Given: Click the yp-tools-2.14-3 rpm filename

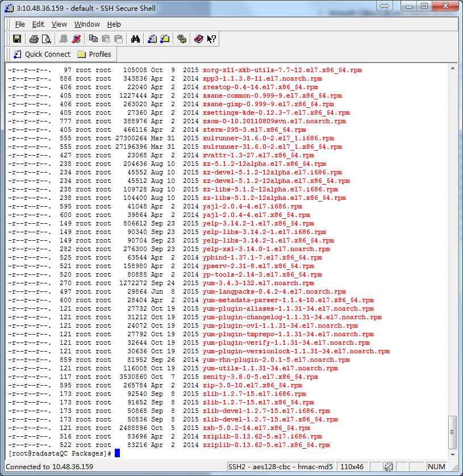Looking at the screenshot, I should pos(262,274).
